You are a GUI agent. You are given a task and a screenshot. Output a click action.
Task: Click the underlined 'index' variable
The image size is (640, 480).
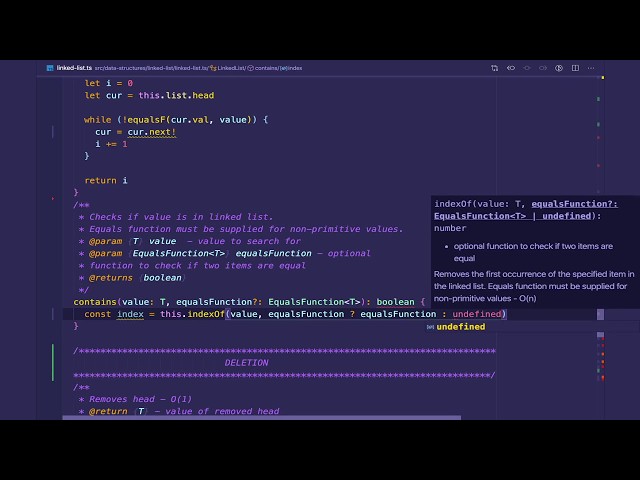tap(130, 314)
